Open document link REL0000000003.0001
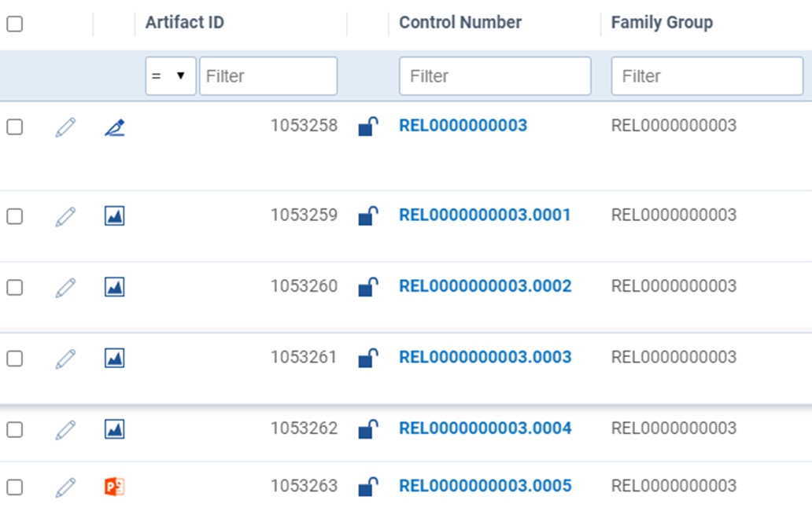The height and width of the screenshot is (515, 812). [x=485, y=215]
